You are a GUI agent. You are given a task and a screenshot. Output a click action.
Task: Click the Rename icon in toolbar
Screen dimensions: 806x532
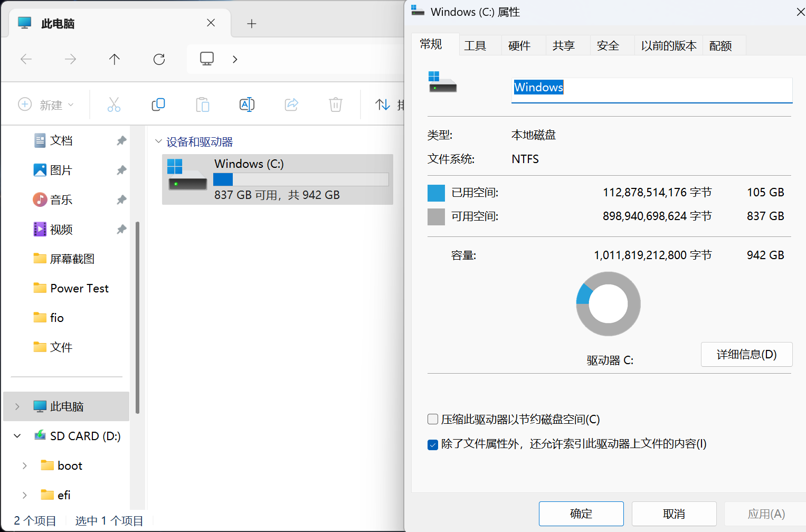(246, 104)
